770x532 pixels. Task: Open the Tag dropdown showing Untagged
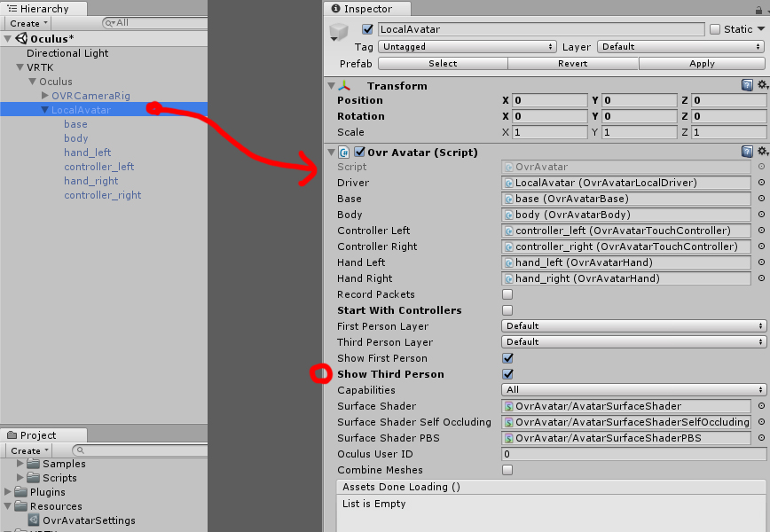pos(467,47)
